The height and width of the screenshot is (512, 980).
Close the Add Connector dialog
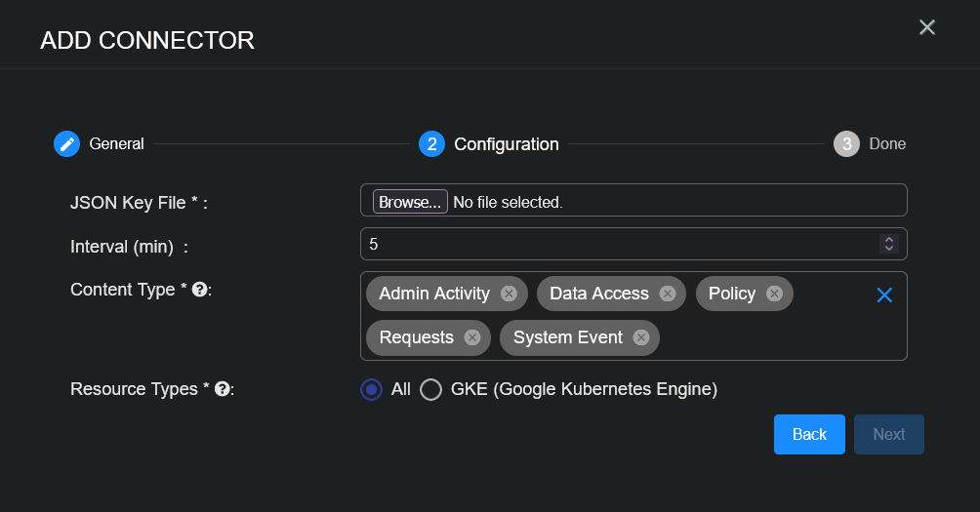[x=927, y=27]
